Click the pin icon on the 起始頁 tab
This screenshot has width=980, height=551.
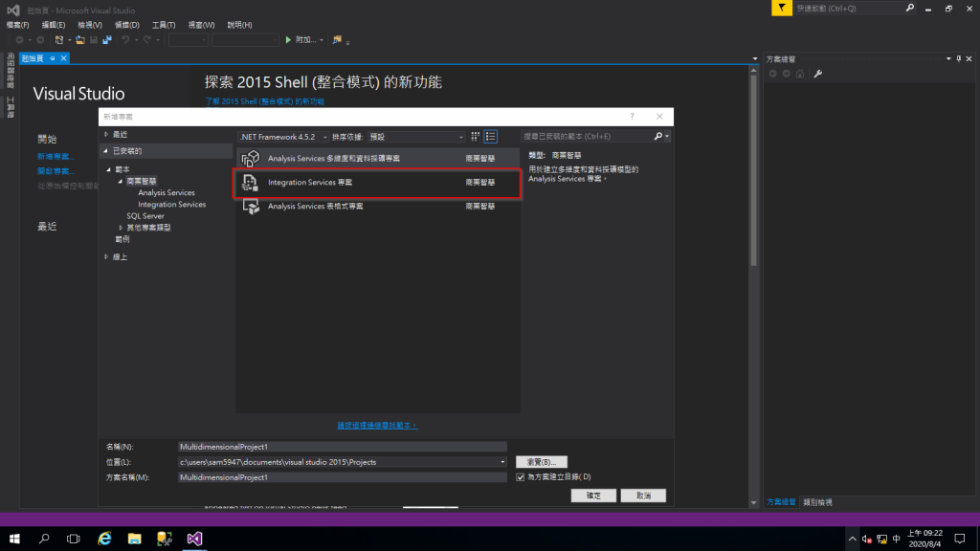(x=53, y=58)
